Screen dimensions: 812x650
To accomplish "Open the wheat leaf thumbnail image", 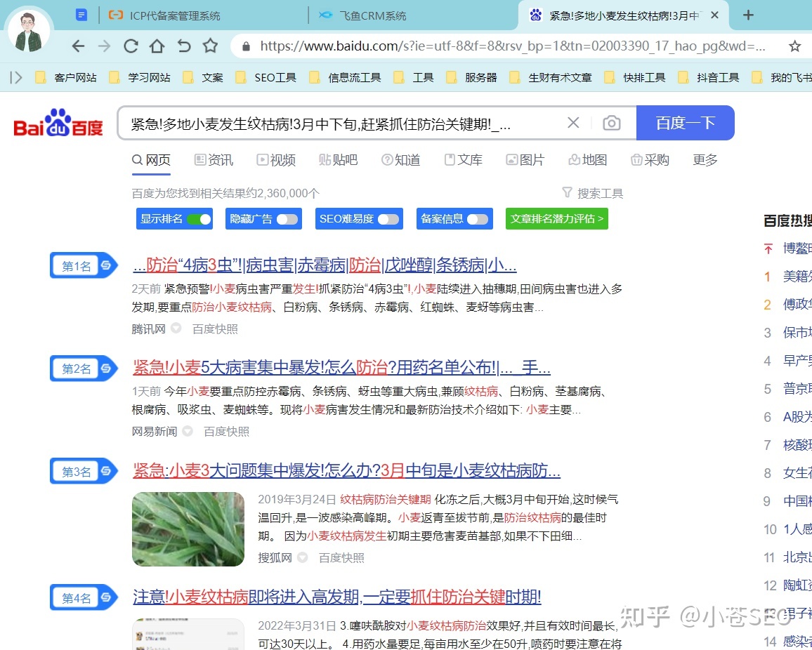I will coord(188,529).
